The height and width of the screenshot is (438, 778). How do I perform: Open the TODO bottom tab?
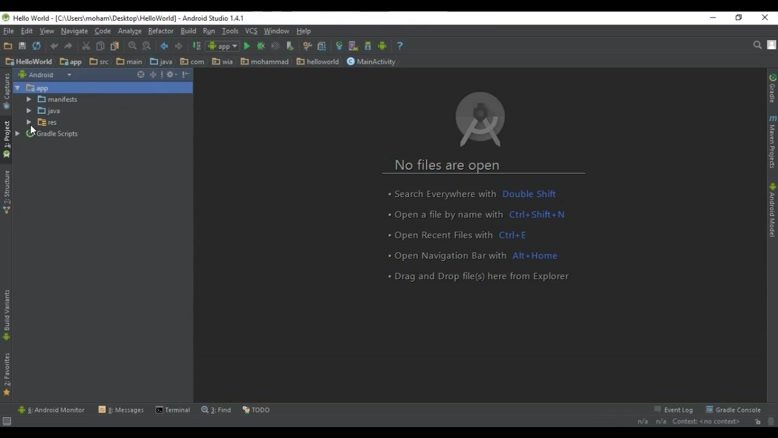pos(256,410)
